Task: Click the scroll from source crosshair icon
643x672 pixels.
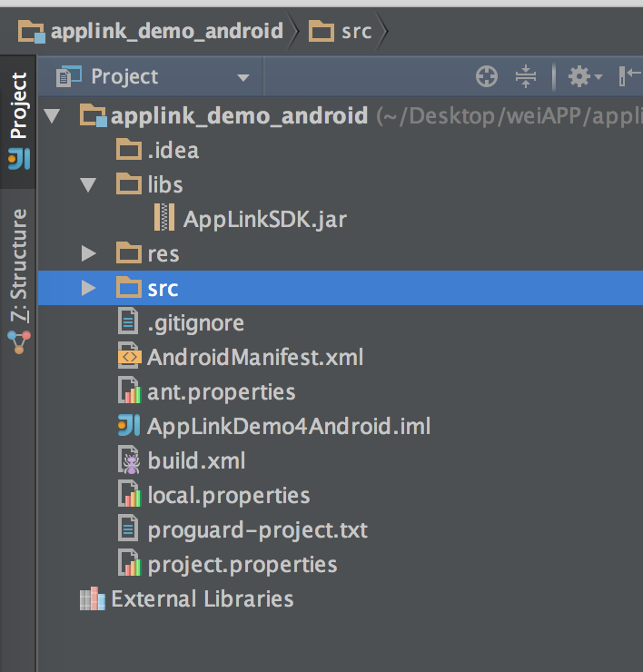Action: 487,77
